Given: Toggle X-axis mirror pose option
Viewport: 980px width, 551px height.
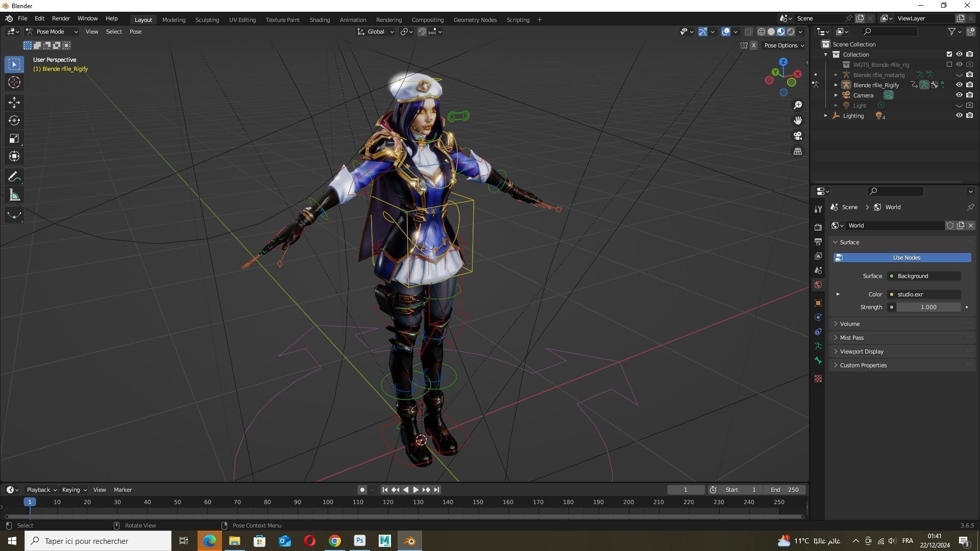Looking at the screenshot, I should (753, 45).
